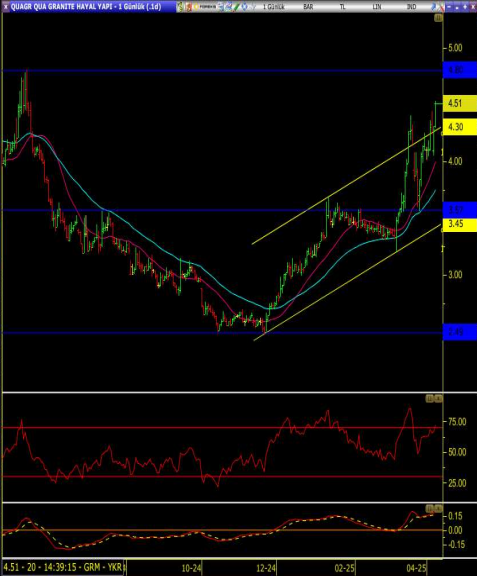Change the BAR chart type setting
477x576 pixels.
point(308,7)
